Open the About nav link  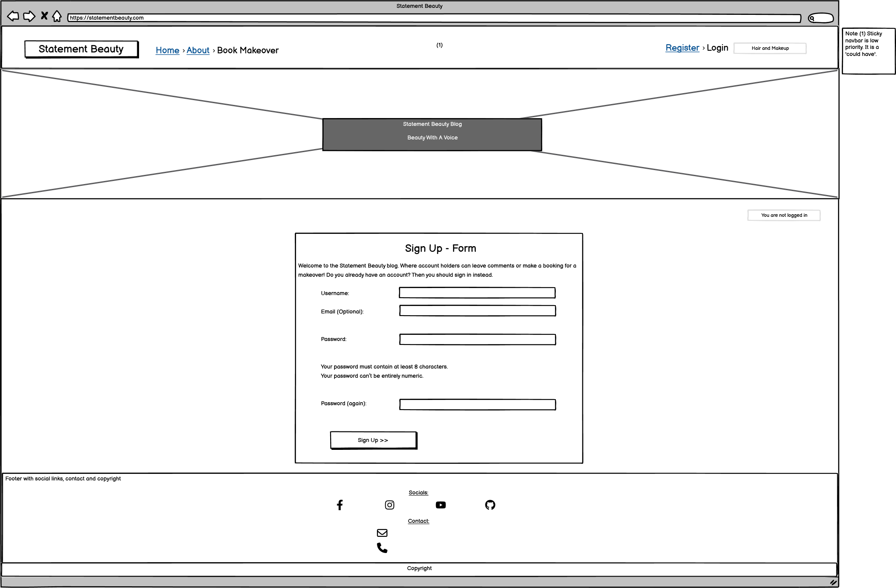[198, 50]
